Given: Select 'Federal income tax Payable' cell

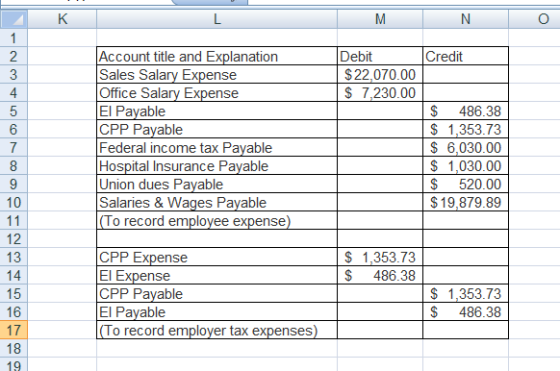Looking at the screenshot, I should pyautogui.click(x=217, y=147).
